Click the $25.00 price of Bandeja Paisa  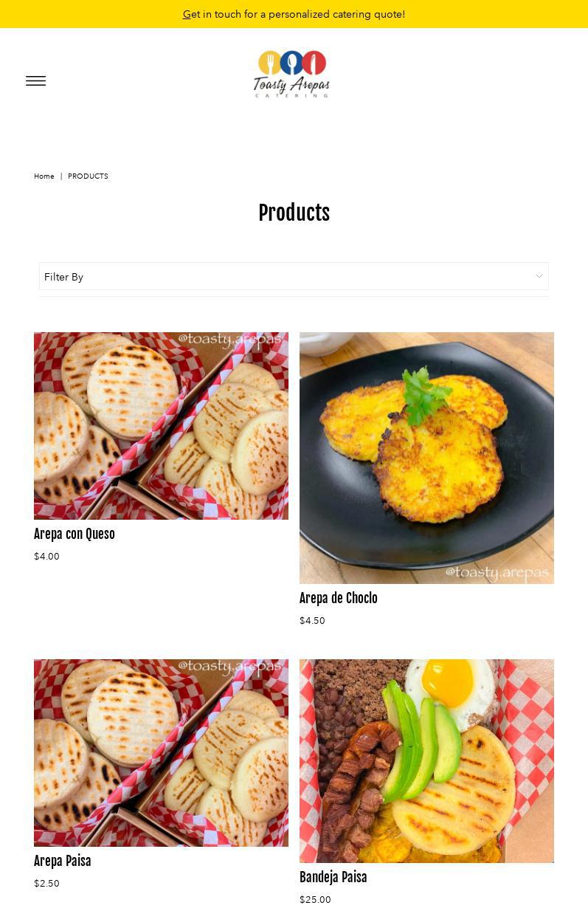(x=315, y=900)
